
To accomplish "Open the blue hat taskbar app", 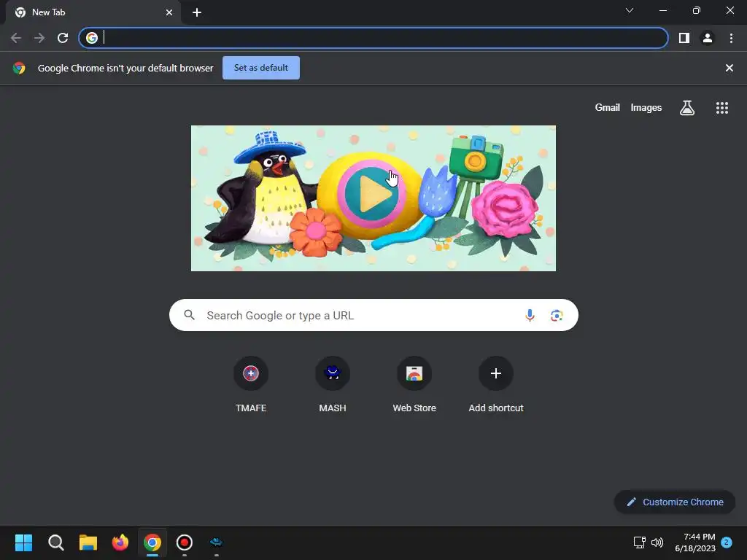I will pyautogui.click(x=216, y=542).
